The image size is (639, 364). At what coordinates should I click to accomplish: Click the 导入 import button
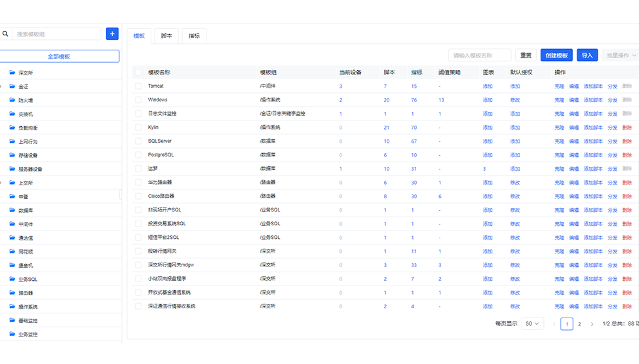587,55
